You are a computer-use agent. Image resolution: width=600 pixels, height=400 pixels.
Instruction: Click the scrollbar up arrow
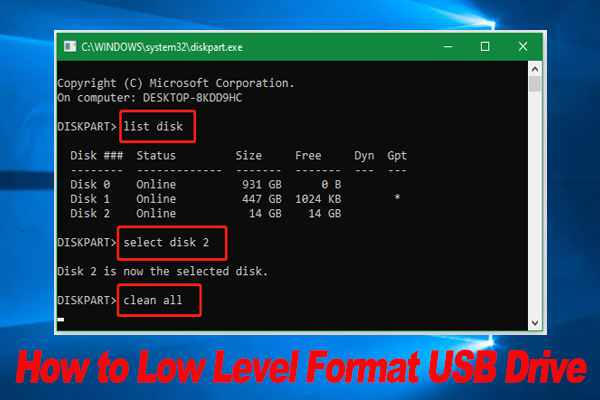pos(535,69)
